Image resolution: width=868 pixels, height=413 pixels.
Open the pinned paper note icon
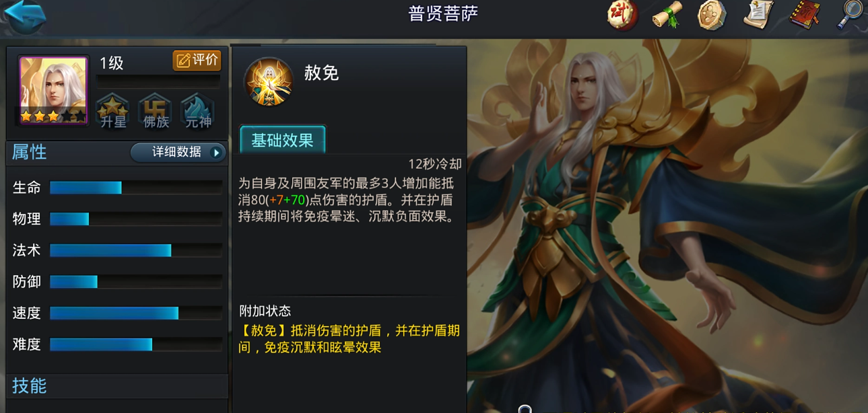point(758,15)
